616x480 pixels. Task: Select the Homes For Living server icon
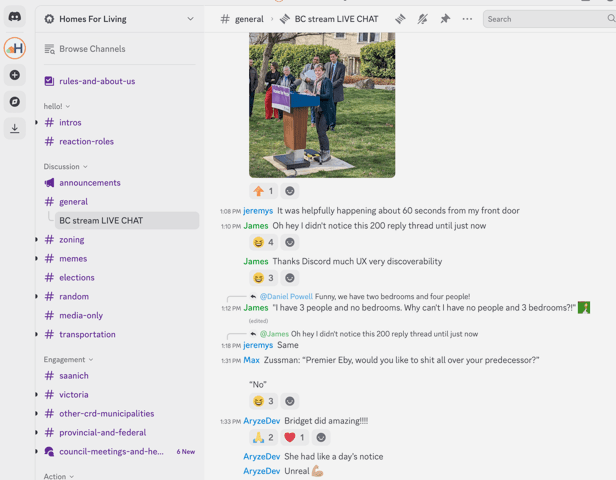pyautogui.click(x=15, y=48)
